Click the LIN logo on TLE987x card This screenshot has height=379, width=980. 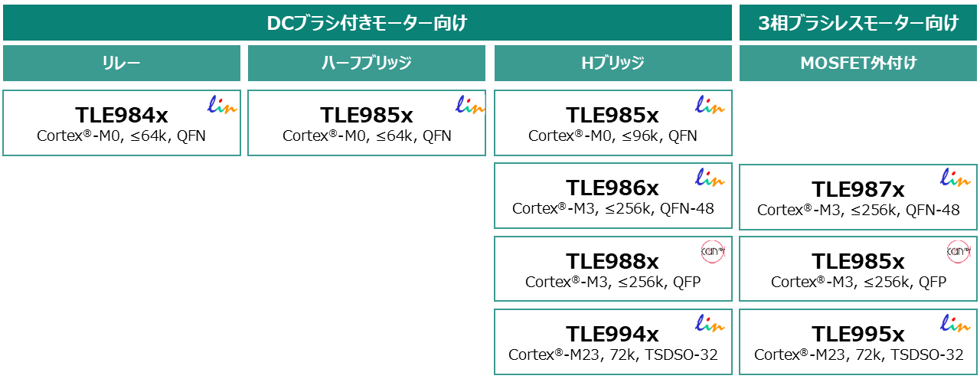[x=955, y=179]
